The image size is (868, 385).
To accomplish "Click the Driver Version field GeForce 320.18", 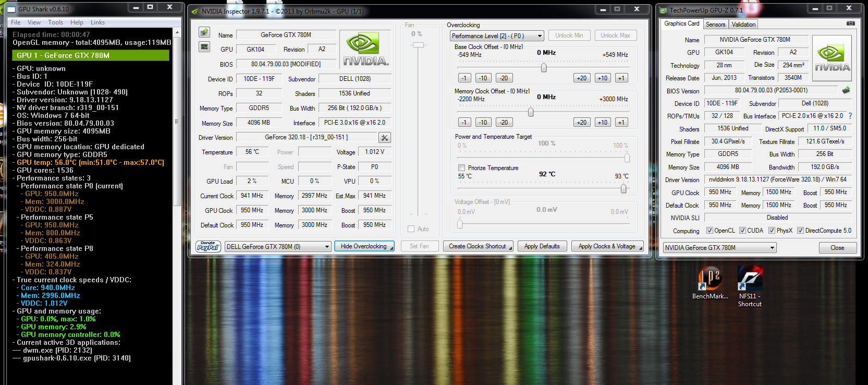I will (307, 137).
